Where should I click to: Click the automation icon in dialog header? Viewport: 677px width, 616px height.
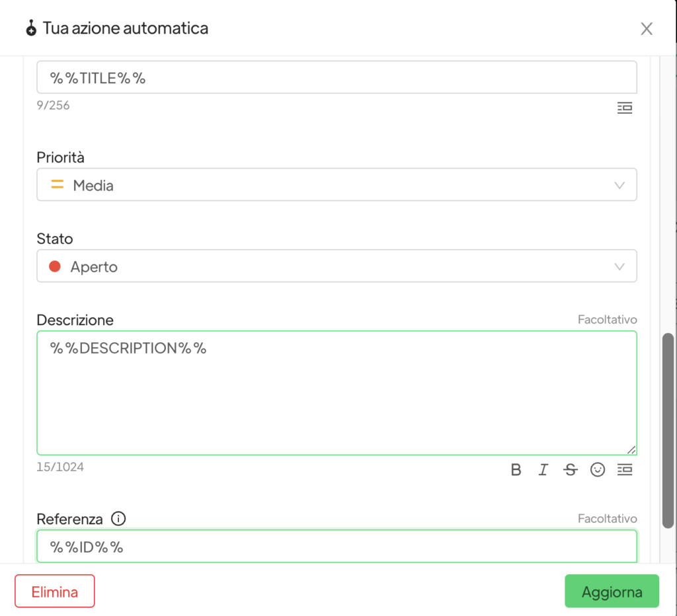[x=30, y=28]
